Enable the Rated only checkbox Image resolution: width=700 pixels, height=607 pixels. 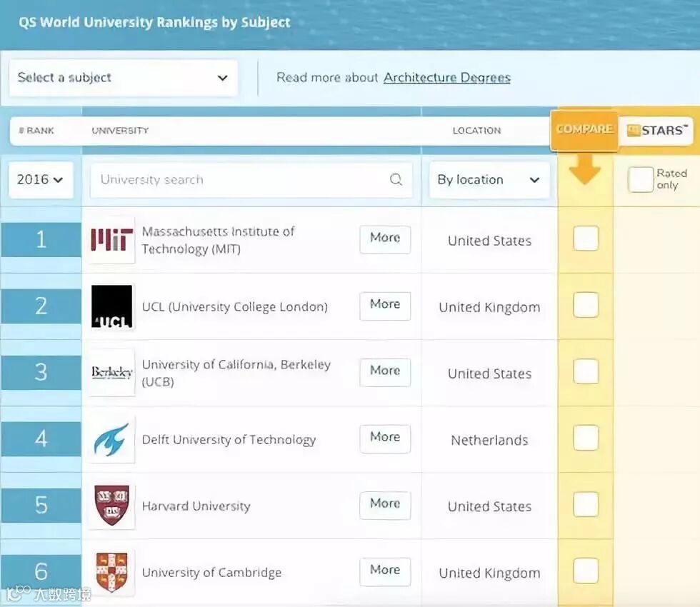[x=641, y=179]
